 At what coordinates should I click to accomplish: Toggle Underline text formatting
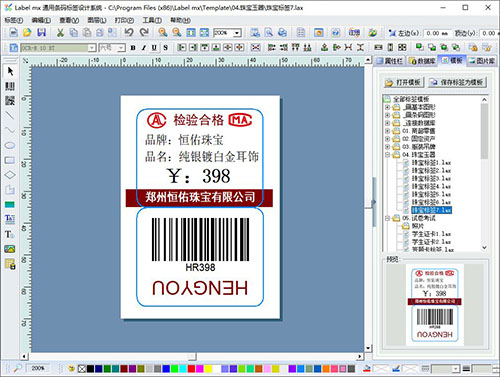tap(154, 48)
